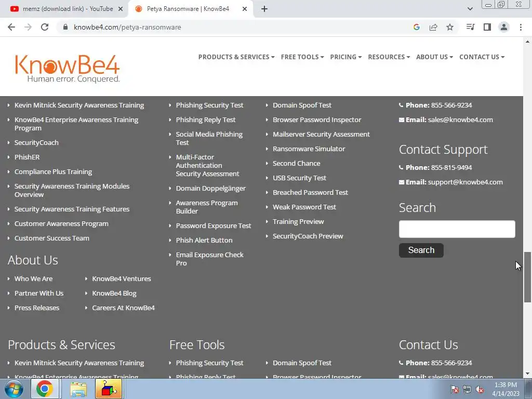Open the Training Preview link
Screen dimensions: 532x399
(298, 222)
